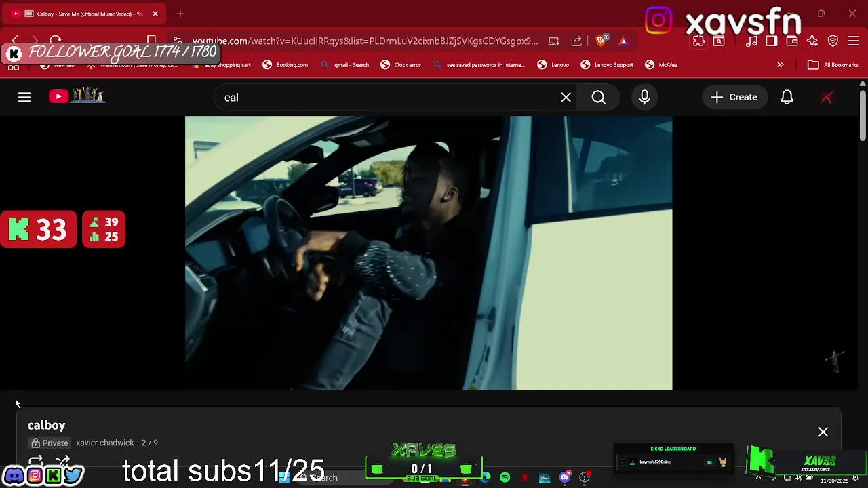Viewport: 868px width, 488px height.
Task: Close the calboy playlist panel
Action: point(823,432)
